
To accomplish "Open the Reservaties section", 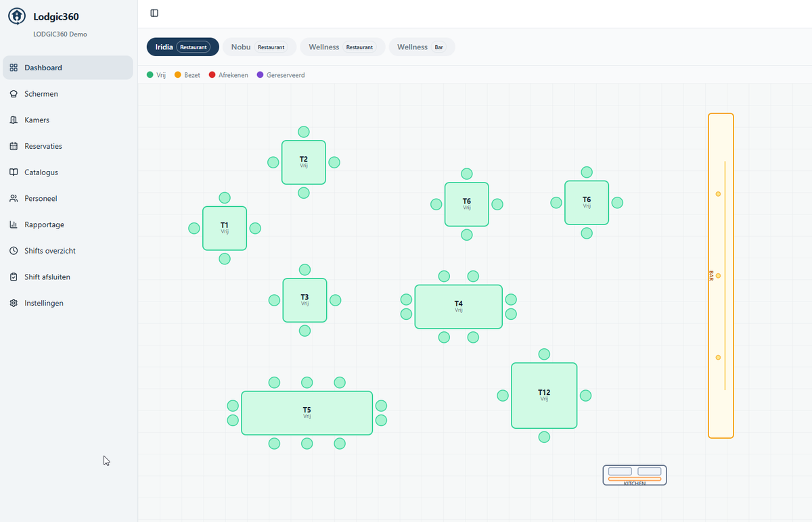I will coord(68,146).
